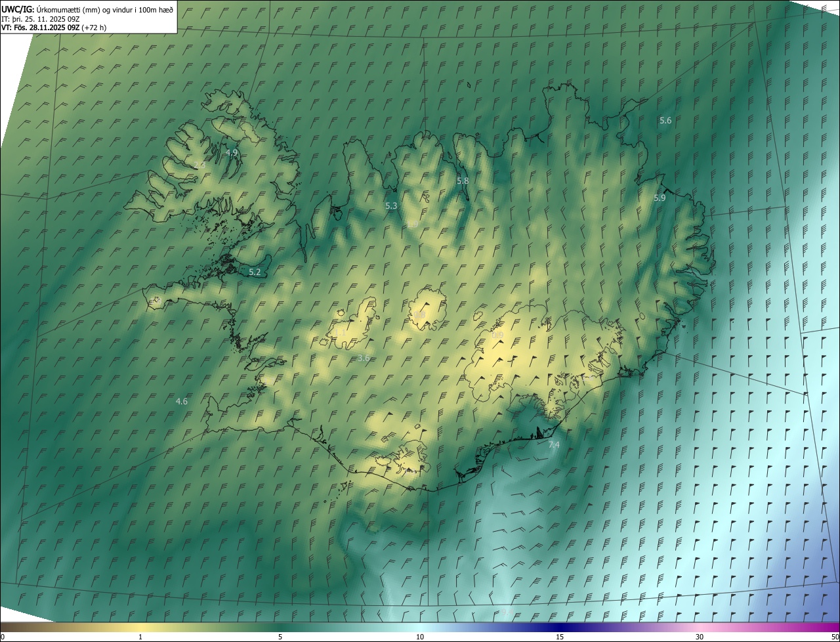
Task: Click the 5.3 value label
Action: [391, 206]
